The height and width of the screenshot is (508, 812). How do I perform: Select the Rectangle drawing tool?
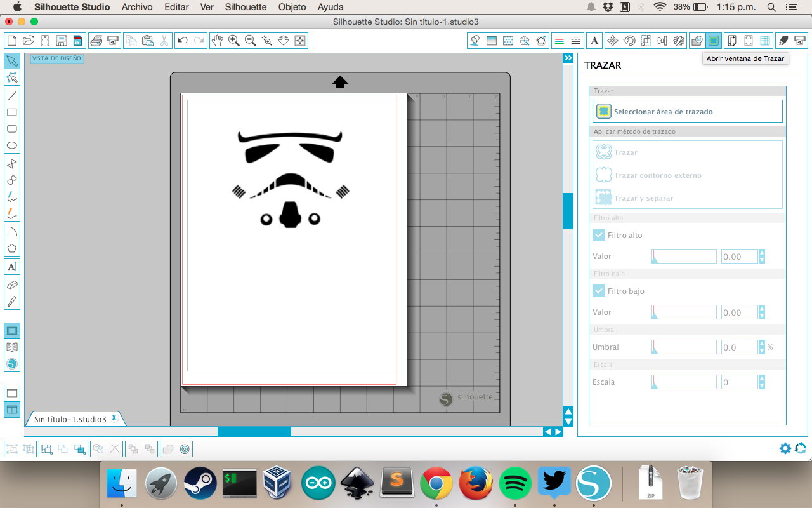pos(12,112)
